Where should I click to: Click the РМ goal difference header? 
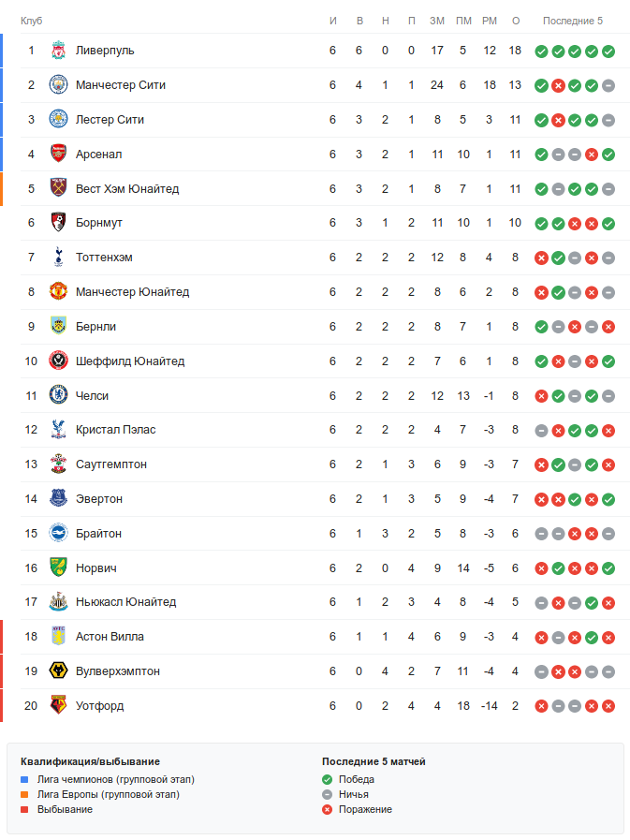click(x=489, y=21)
